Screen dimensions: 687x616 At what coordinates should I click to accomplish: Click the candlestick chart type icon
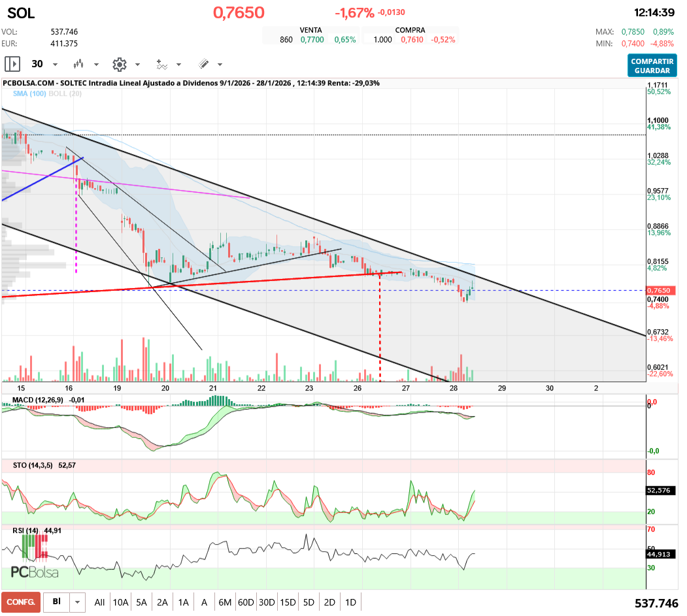[x=79, y=64]
